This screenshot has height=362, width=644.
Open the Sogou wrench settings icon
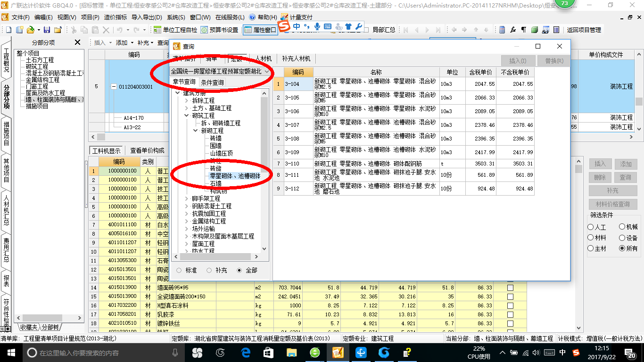coord(358,26)
